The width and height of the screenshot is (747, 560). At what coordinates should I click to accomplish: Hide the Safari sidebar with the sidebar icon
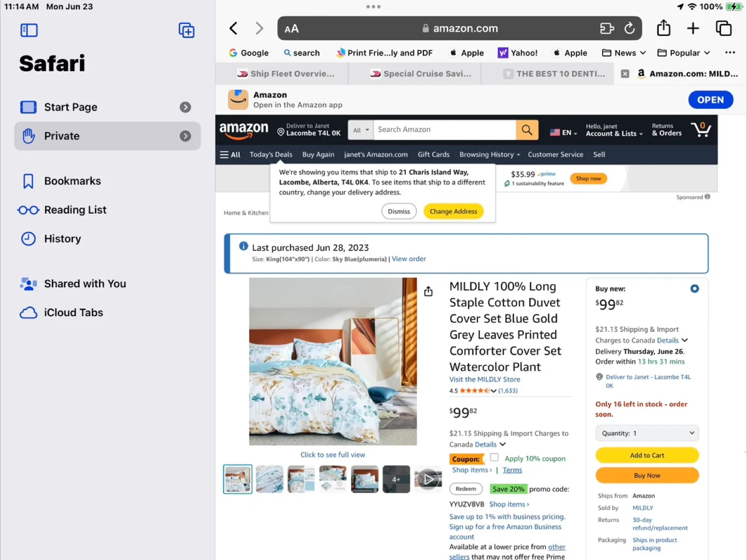pos(29,30)
